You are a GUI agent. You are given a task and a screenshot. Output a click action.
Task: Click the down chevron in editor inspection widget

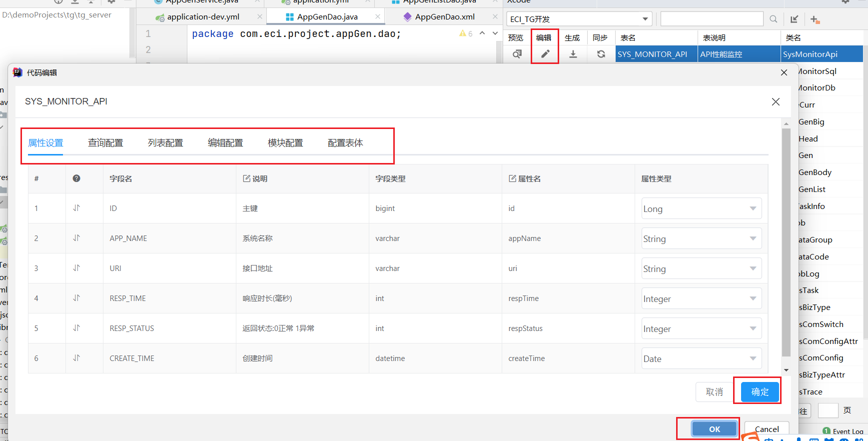pyautogui.click(x=495, y=33)
